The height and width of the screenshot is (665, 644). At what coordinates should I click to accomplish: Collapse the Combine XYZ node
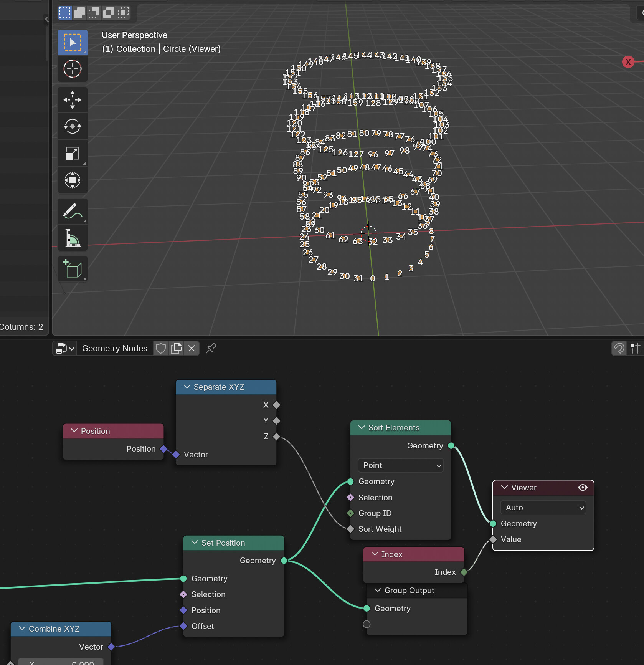coord(22,629)
